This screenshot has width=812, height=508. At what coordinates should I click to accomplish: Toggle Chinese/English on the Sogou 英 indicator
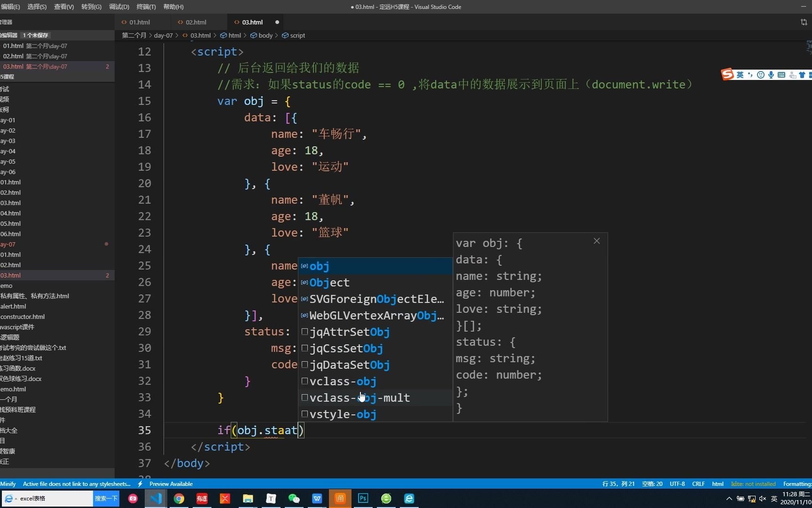click(x=740, y=75)
